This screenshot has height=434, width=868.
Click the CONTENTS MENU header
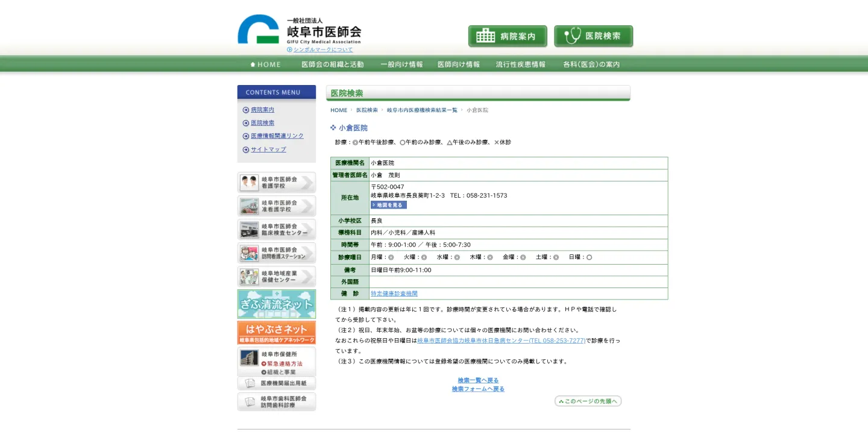point(277,92)
